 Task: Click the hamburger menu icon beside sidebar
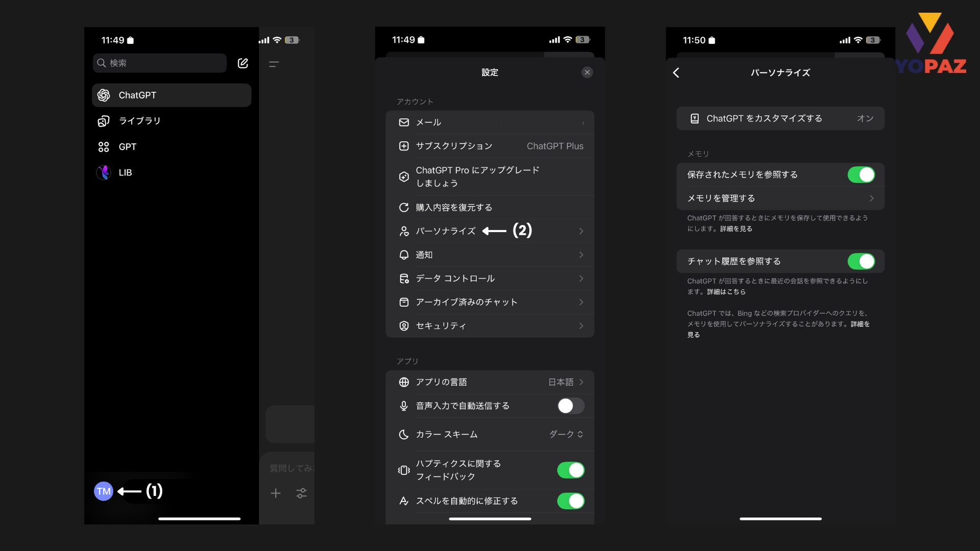274,64
